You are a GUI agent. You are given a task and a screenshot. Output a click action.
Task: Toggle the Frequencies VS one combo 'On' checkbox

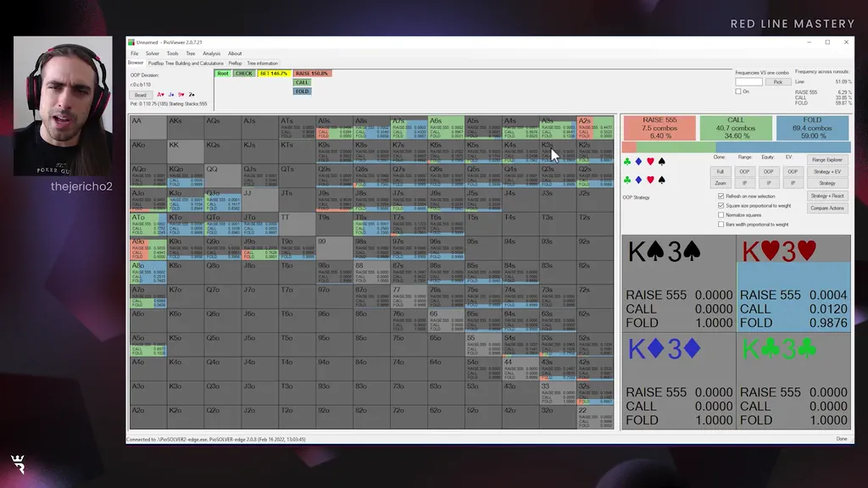click(x=738, y=91)
